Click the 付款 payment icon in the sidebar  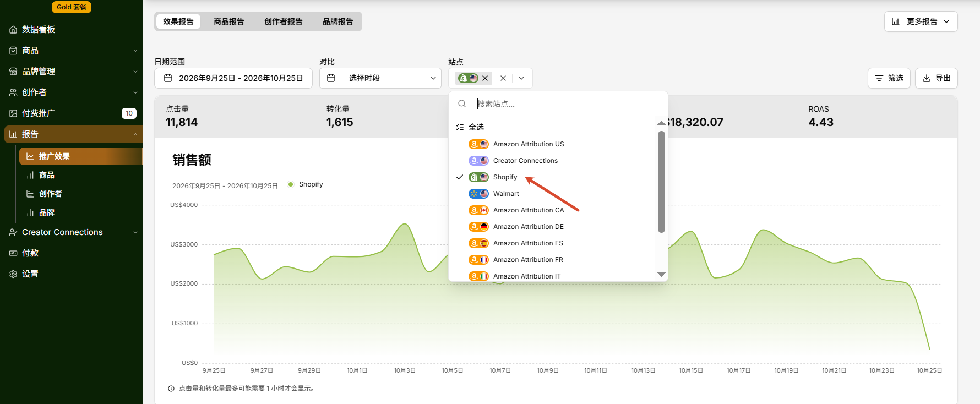(13, 253)
